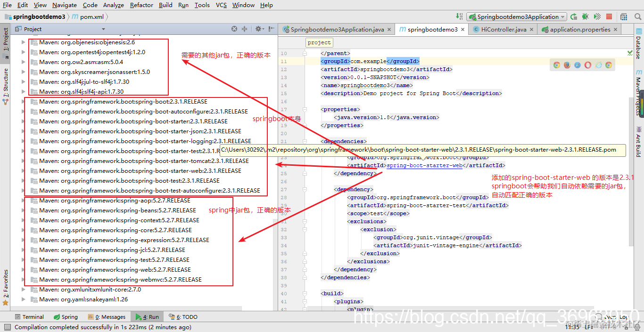Image resolution: width=644 pixels, height=332 pixels.
Task: Open Springbootdemo3Application run configuration dropdown
Action: 517,16
